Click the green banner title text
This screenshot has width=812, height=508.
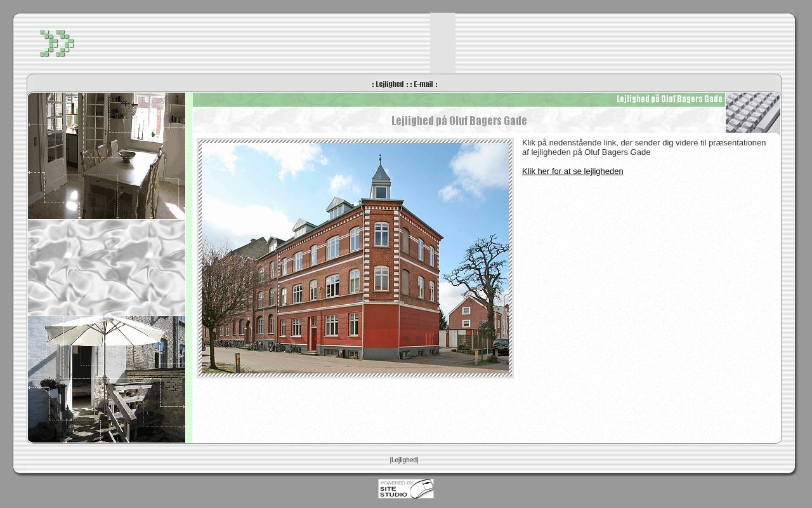[669, 99]
